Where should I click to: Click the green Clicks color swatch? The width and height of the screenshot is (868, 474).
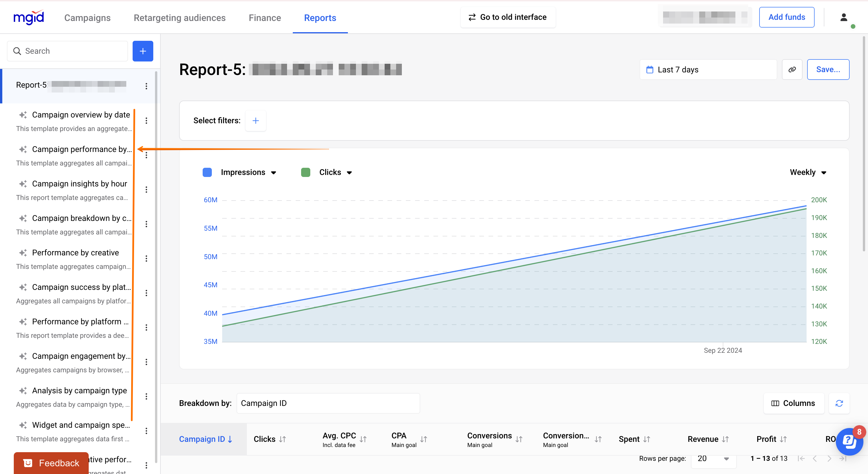305,172
